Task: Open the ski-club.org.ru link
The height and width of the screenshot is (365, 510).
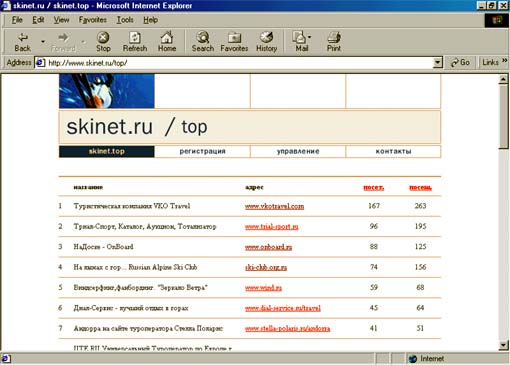Action: click(x=266, y=267)
